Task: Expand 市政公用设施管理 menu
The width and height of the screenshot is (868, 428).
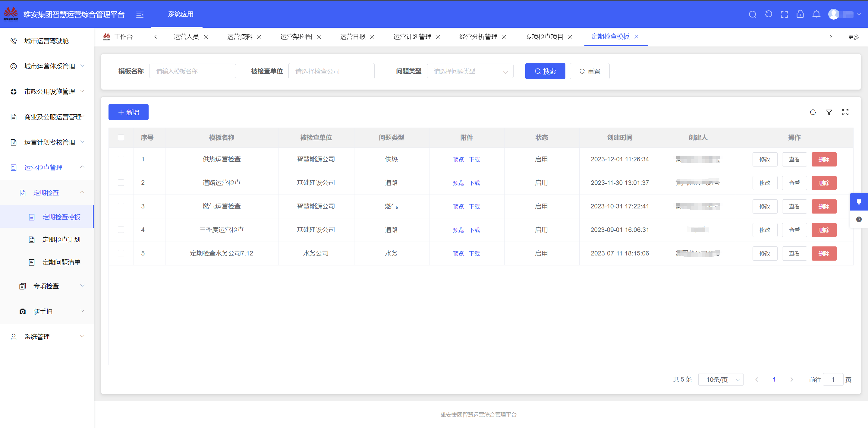Action: tap(47, 91)
